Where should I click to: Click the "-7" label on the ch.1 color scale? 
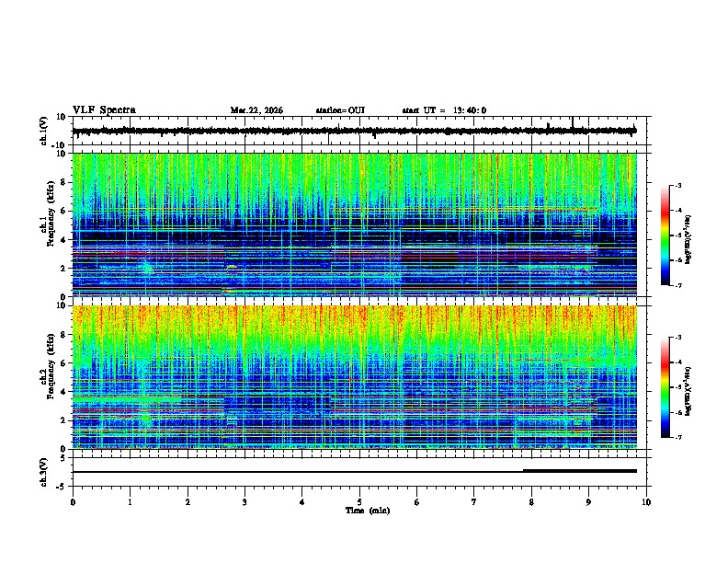point(677,285)
